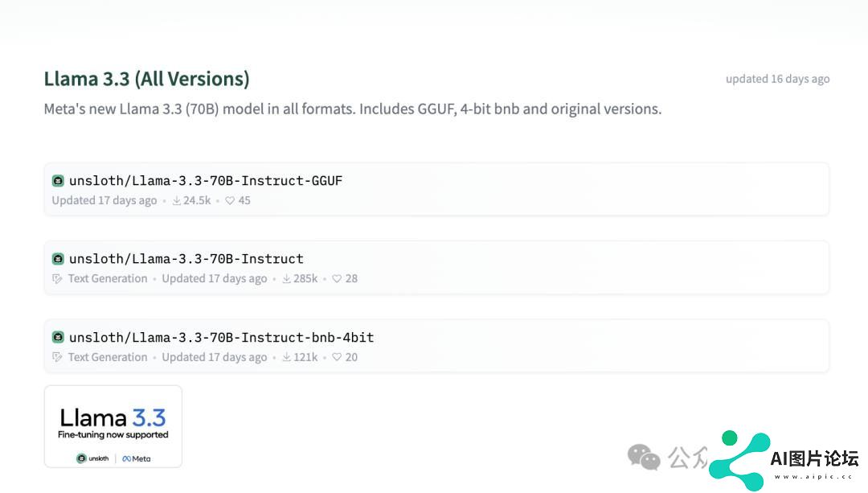This screenshot has height=493, width=868.
Task: Click the Llama 3.3 (All Versions) heading
Action: pyautogui.click(x=146, y=79)
